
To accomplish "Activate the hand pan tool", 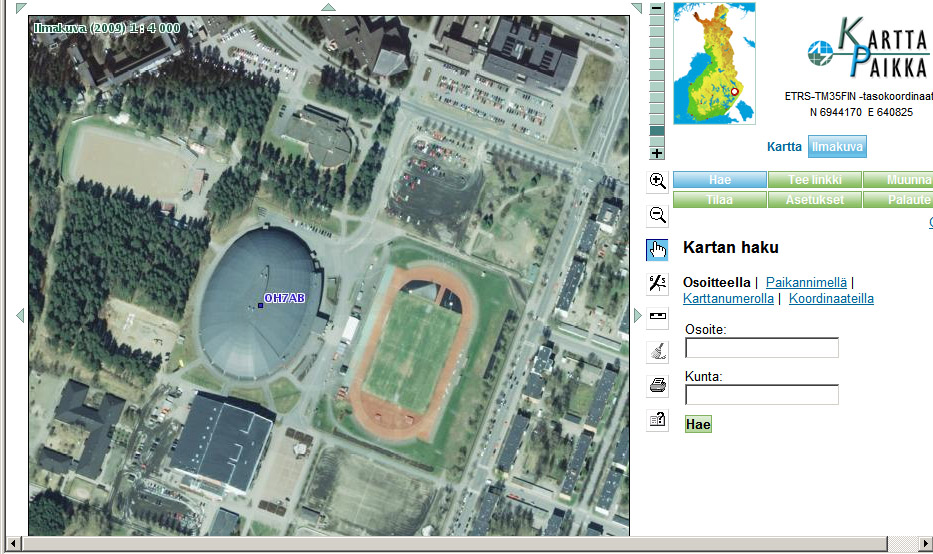I will [x=657, y=250].
